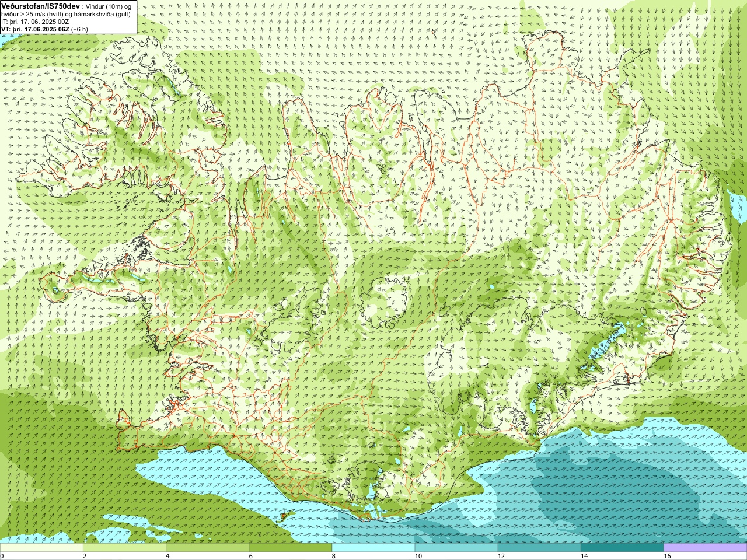Image resolution: width=747 pixels, height=560 pixels.
Task: Click the legend label '6'
Action: pyautogui.click(x=250, y=556)
